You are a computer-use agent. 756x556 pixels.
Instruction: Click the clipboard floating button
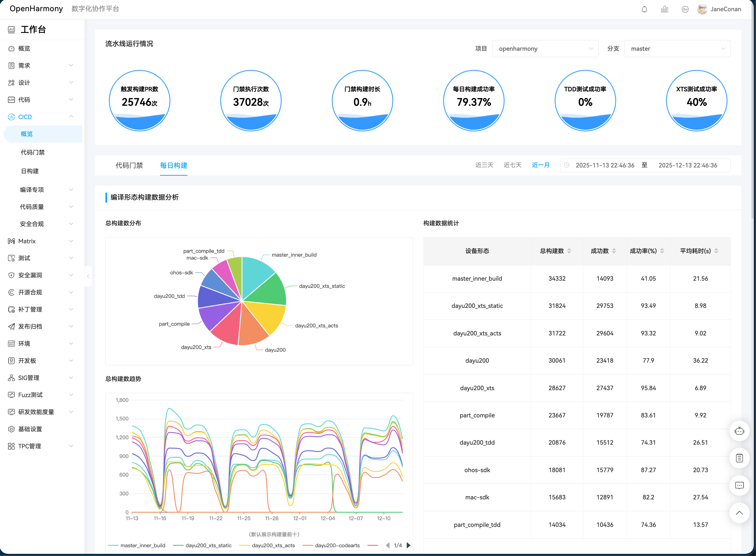[x=739, y=458]
